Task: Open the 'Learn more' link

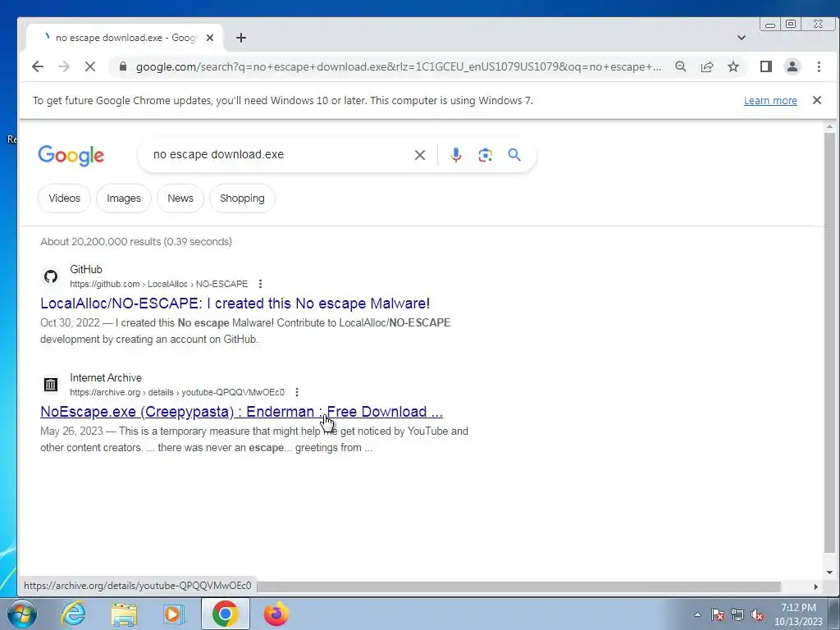Action: point(770,101)
